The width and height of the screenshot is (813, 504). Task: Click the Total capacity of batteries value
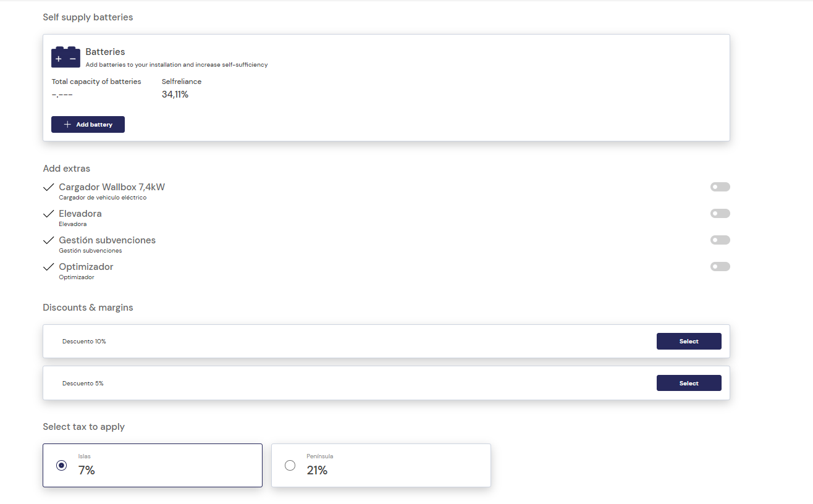[62, 94]
